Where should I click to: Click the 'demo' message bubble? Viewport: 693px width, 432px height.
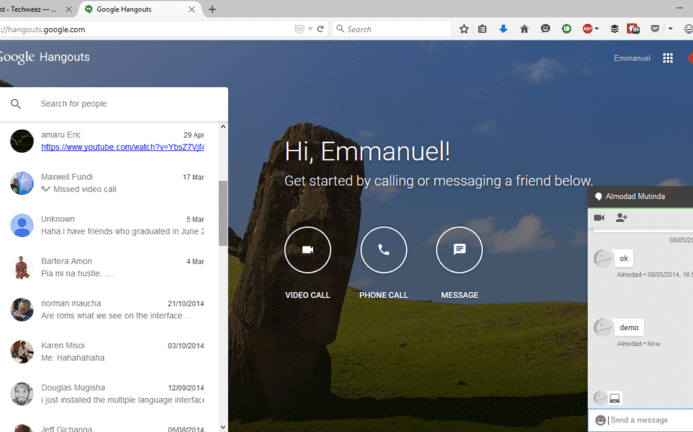(x=629, y=328)
